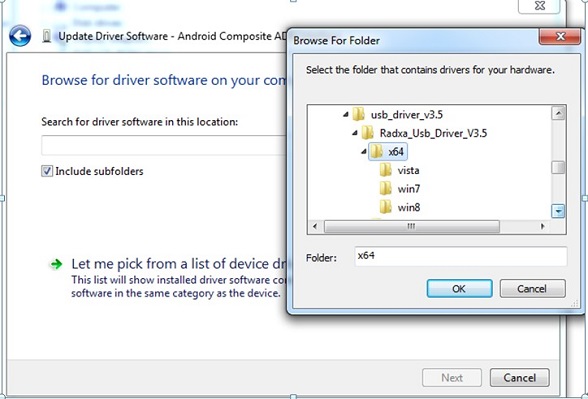Click the driver search location field
The width and height of the screenshot is (588, 399).
coord(164,146)
